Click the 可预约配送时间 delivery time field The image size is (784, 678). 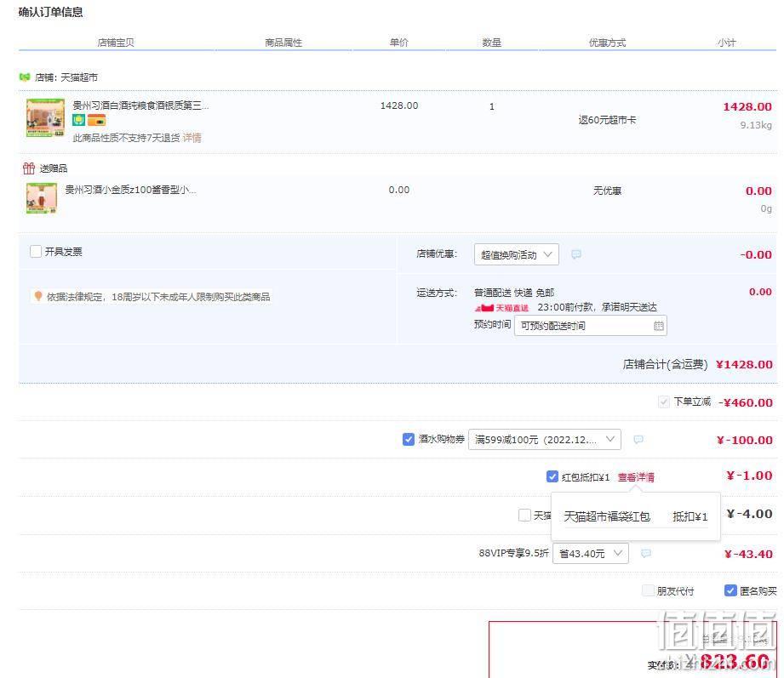click(x=591, y=327)
